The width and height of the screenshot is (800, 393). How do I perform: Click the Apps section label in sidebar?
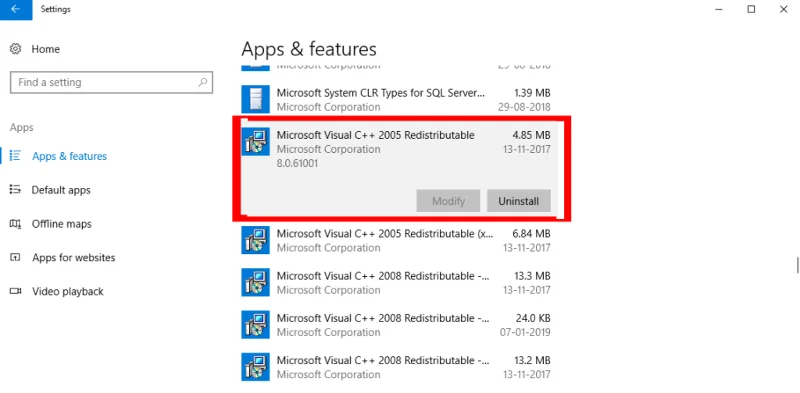21,128
